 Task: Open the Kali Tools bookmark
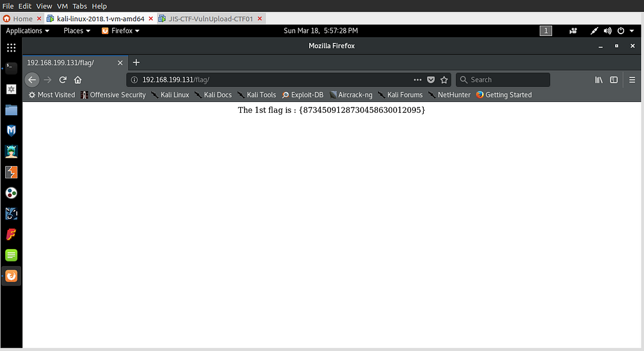tap(256, 95)
